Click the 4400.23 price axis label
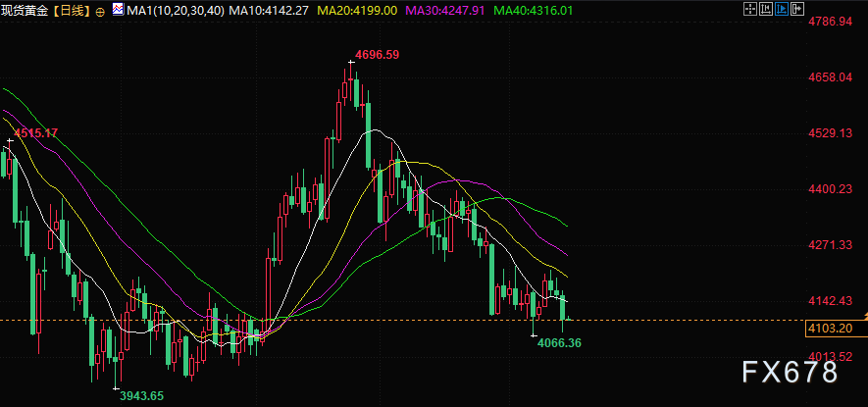The width and height of the screenshot is (868, 407). 830,189
